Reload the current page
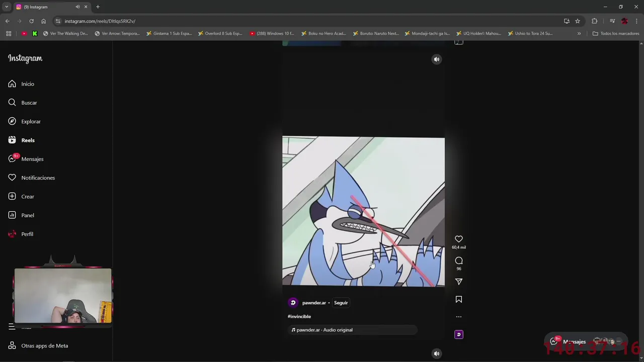Image resolution: width=644 pixels, height=362 pixels. pyautogui.click(x=31, y=21)
